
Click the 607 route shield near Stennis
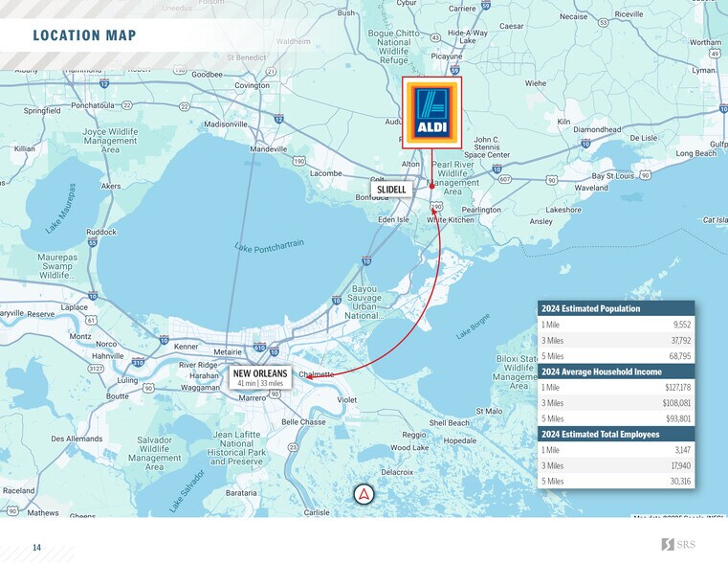[x=505, y=179]
